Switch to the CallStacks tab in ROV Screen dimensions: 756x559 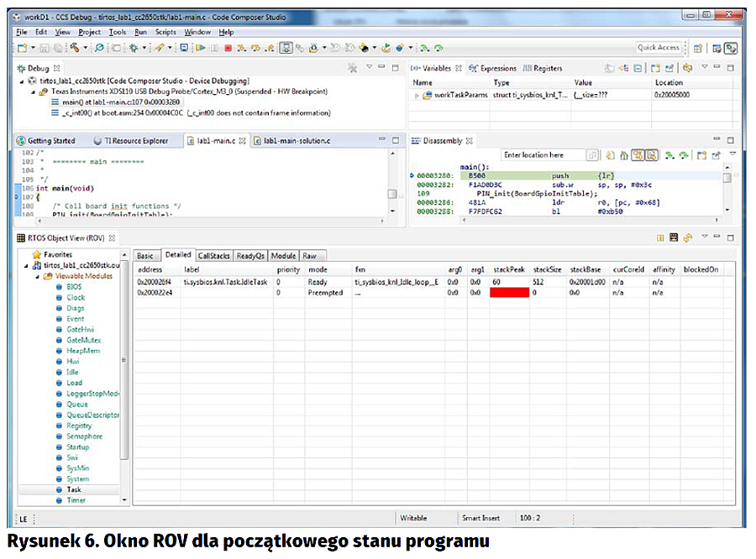(x=213, y=255)
